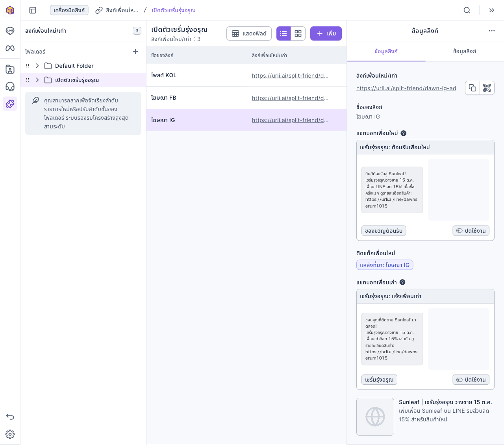Screen dimensions: 504x445
Task: Switch to grid view
Action: tap(298, 33)
